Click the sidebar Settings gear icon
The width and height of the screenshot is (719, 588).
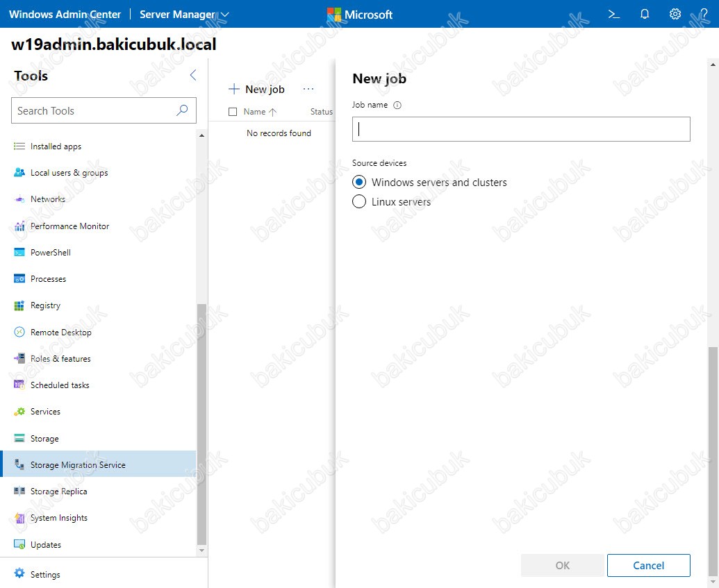pos(19,573)
